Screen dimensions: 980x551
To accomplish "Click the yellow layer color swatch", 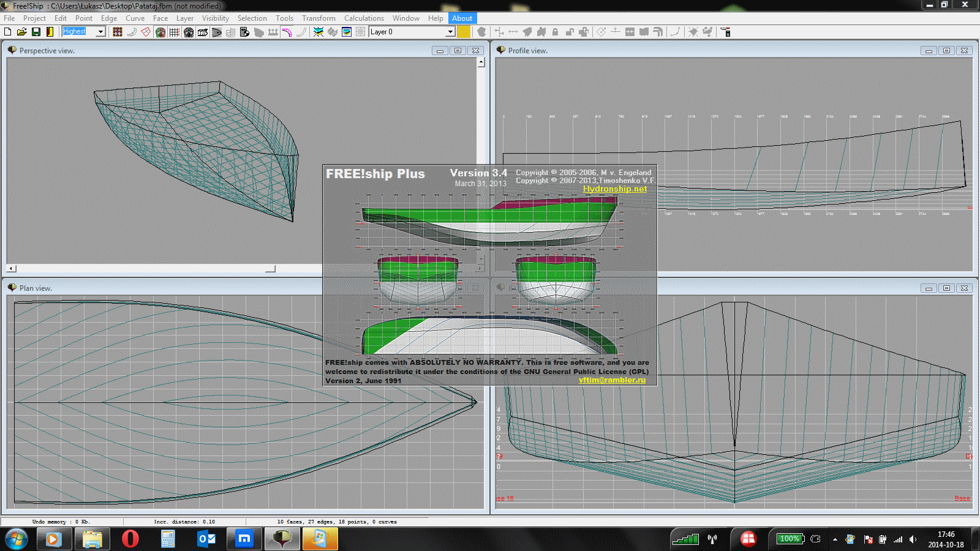I will tap(464, 32).
